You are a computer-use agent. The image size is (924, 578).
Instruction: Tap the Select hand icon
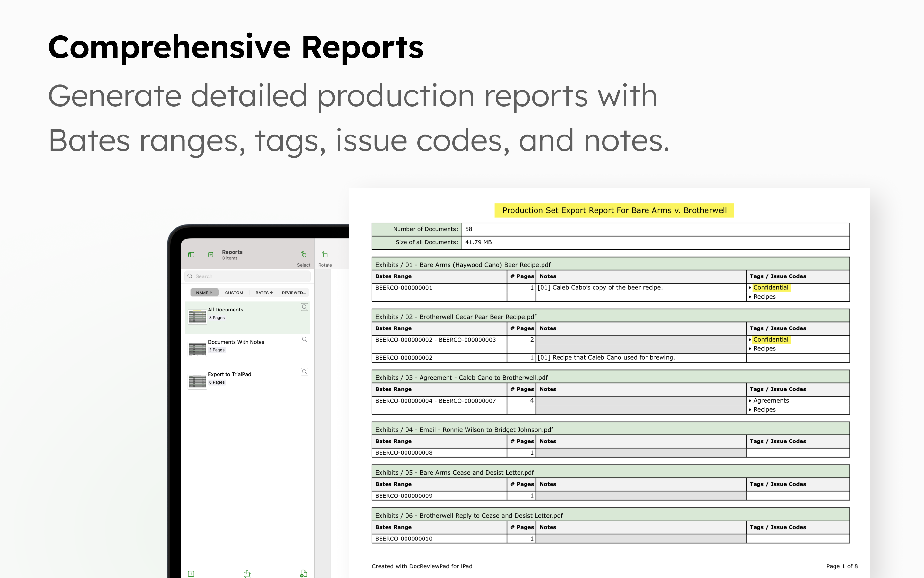304,254
